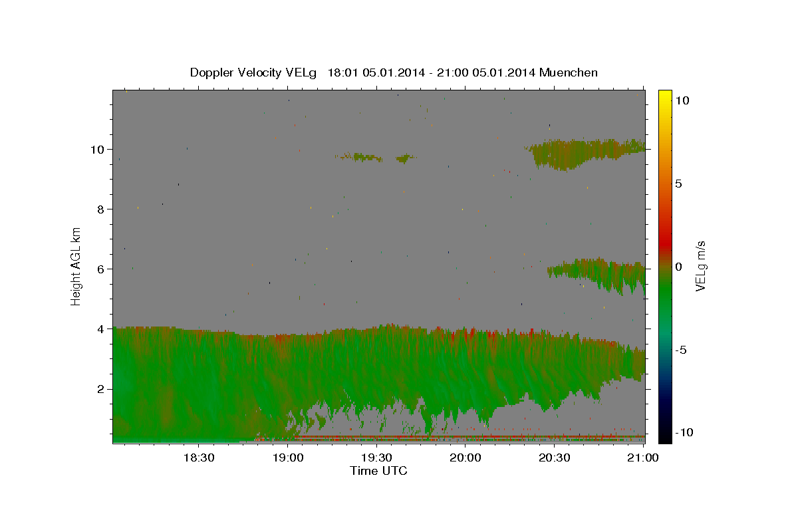Click the 18:30 time tick label
Screen dimensions: 798x532
click(198, 458)
